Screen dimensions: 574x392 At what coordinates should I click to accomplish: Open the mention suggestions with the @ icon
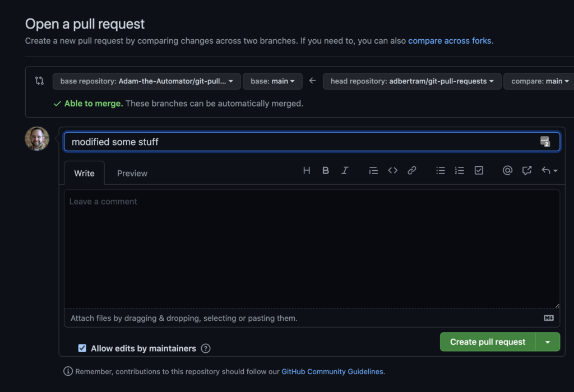coord(507,170)
